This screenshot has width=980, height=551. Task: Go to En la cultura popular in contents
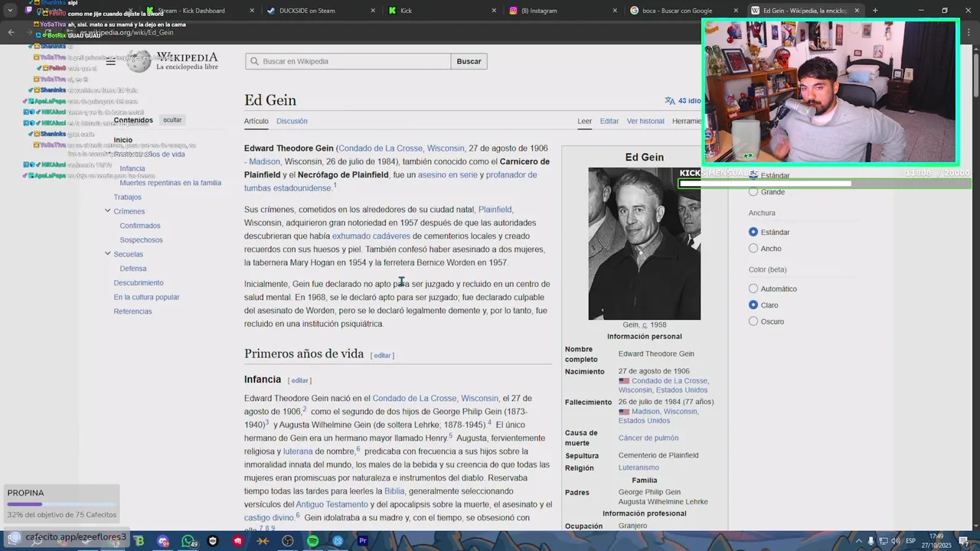pos(146,297)
